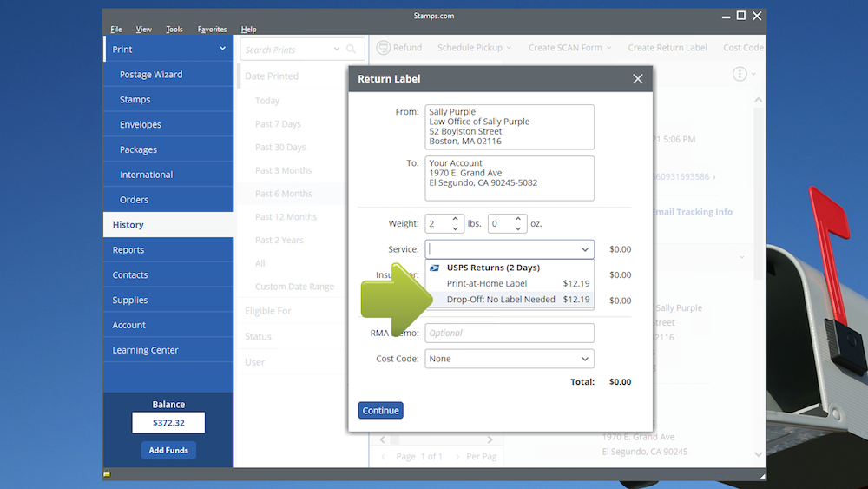
Task: Click Create Return Label in the toolbar
Action: [667, 48]
